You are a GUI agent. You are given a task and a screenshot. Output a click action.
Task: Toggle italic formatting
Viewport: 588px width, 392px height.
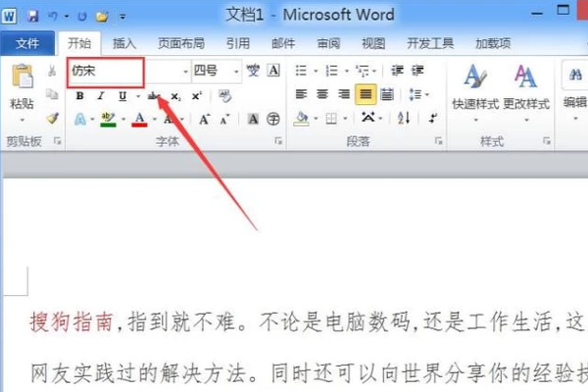point(101,96)
